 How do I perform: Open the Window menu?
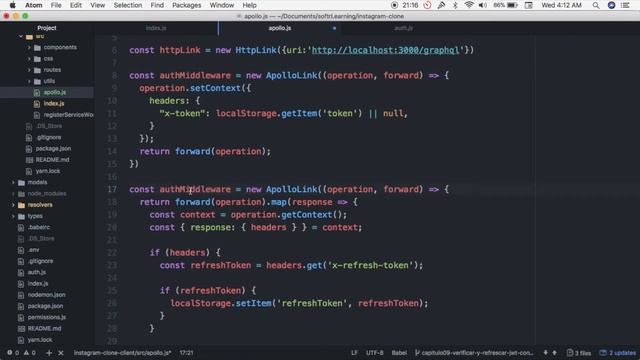coord(222,5)
